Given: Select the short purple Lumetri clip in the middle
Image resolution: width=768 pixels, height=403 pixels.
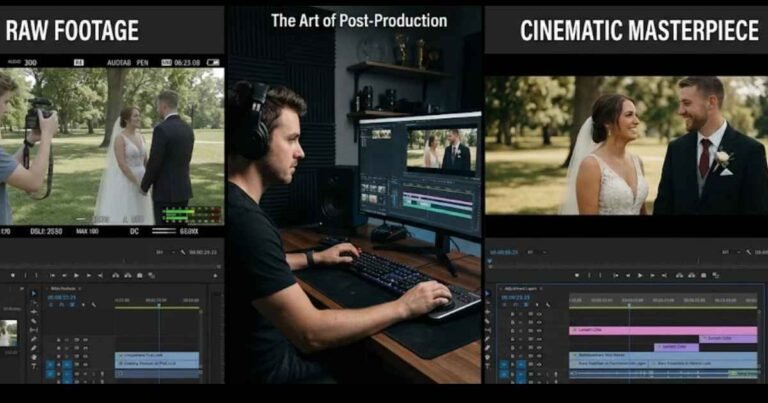Looking at the screenshot, I should click(676, 347).
